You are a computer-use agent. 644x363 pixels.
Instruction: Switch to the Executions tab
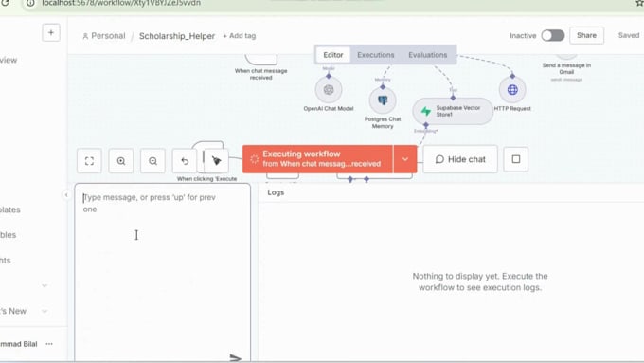click(375, 55)
